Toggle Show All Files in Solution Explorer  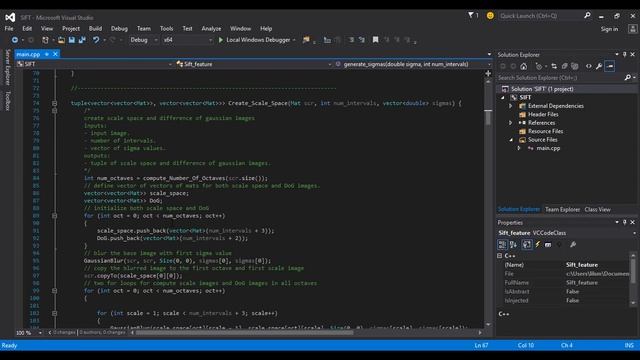[x=575, y=66]
